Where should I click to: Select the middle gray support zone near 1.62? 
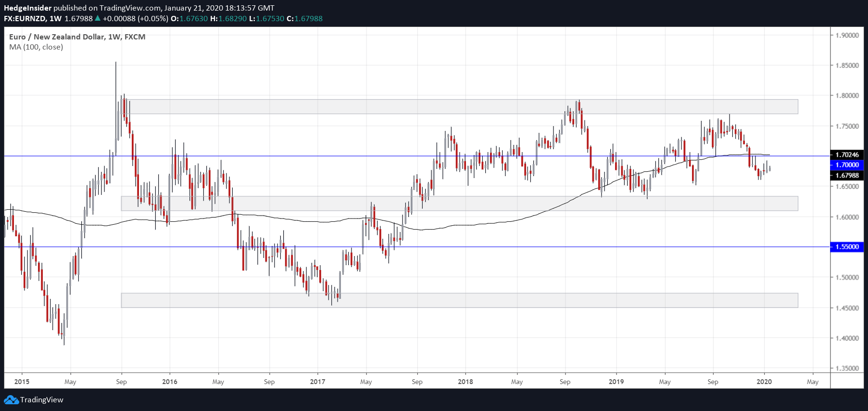point(460,204)
